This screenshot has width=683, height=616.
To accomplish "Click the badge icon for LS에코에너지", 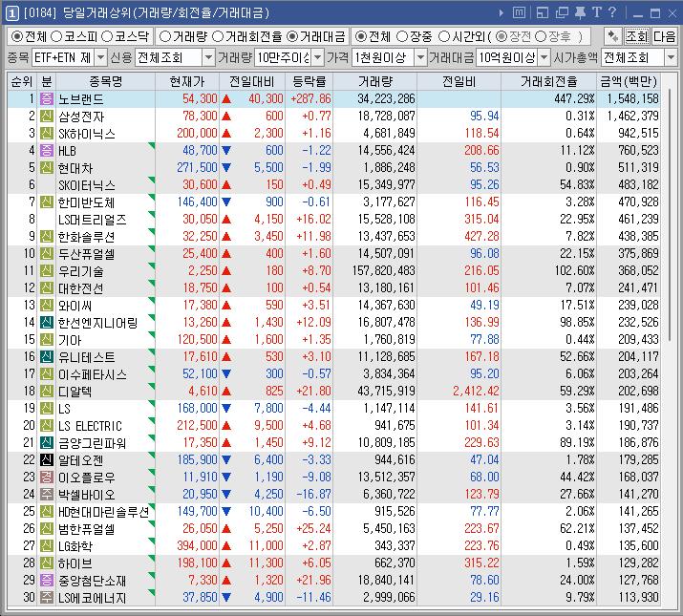I will pyautogui.click(x=47, y=597).
